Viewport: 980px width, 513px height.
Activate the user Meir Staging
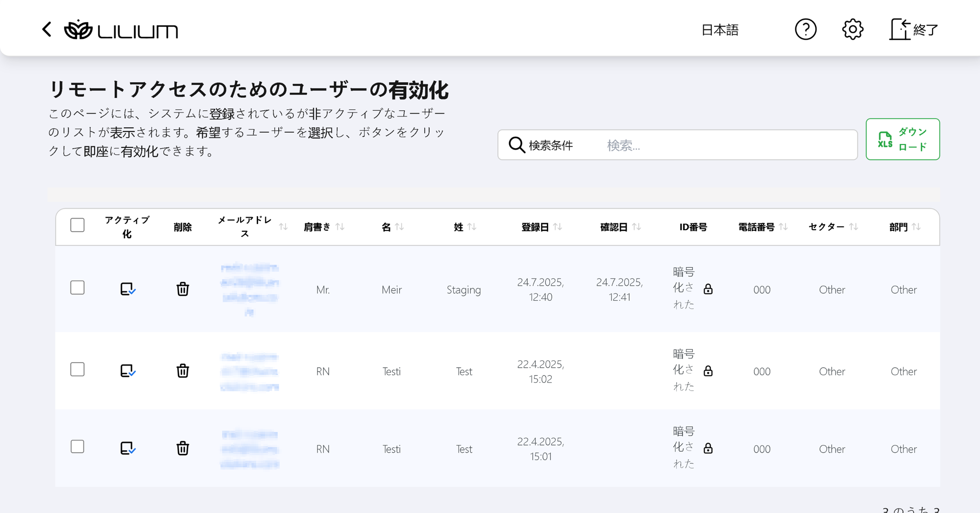[127, 289]
